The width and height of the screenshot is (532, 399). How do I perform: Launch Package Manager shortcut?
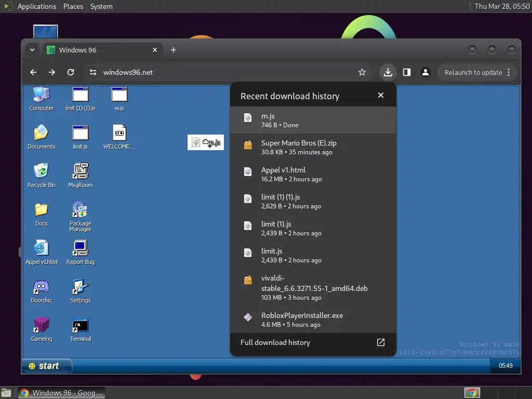81,217
